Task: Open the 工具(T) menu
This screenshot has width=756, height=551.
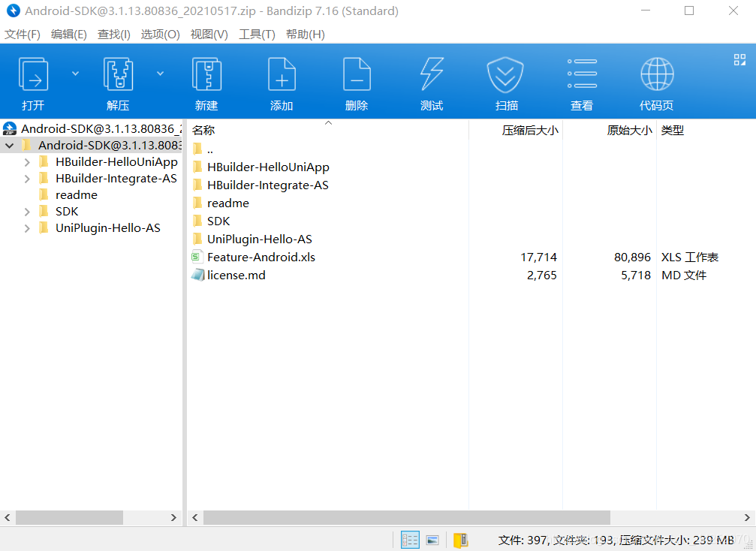Action: click(257, 35)
